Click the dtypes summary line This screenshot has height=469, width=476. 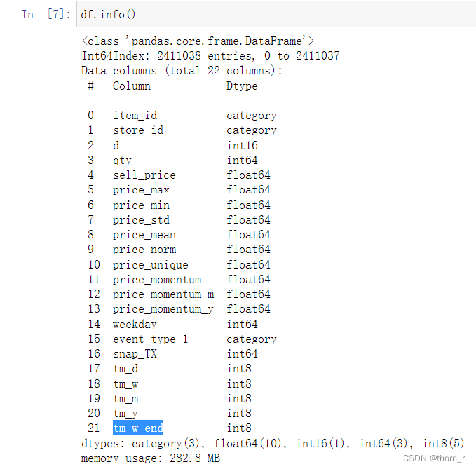pos(273,444)
